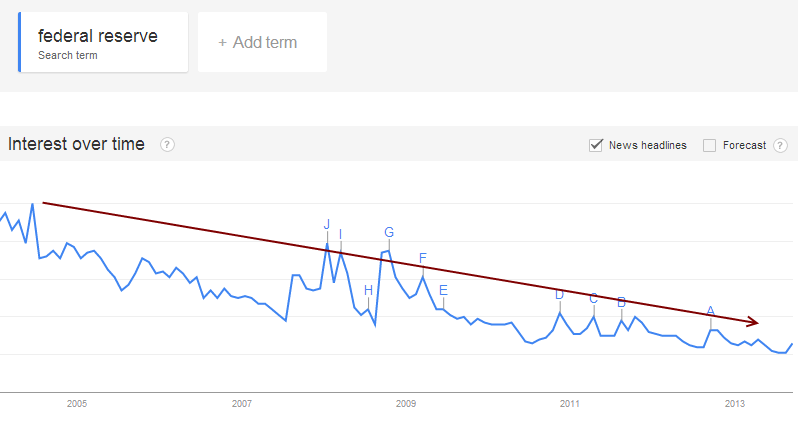The width and height of the screenshot is (805, 421).
Task: Click the 2013 label on the time axis
Action: coord(735,404)
